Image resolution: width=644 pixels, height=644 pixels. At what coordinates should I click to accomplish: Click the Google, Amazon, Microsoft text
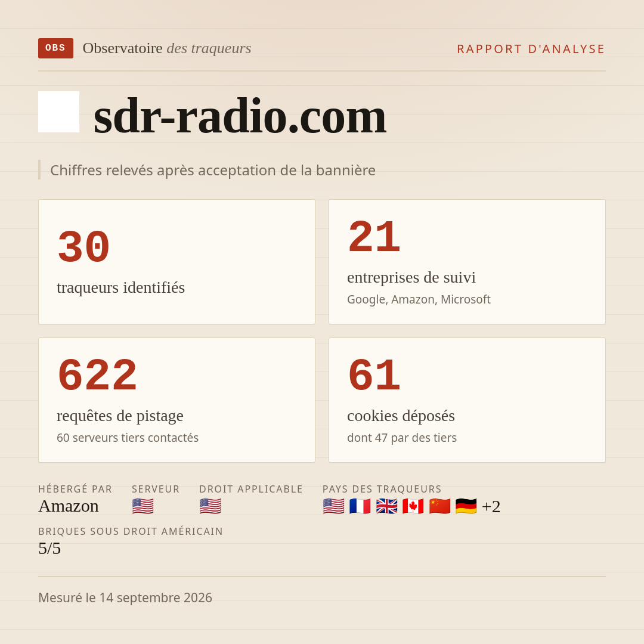(419, 299)
